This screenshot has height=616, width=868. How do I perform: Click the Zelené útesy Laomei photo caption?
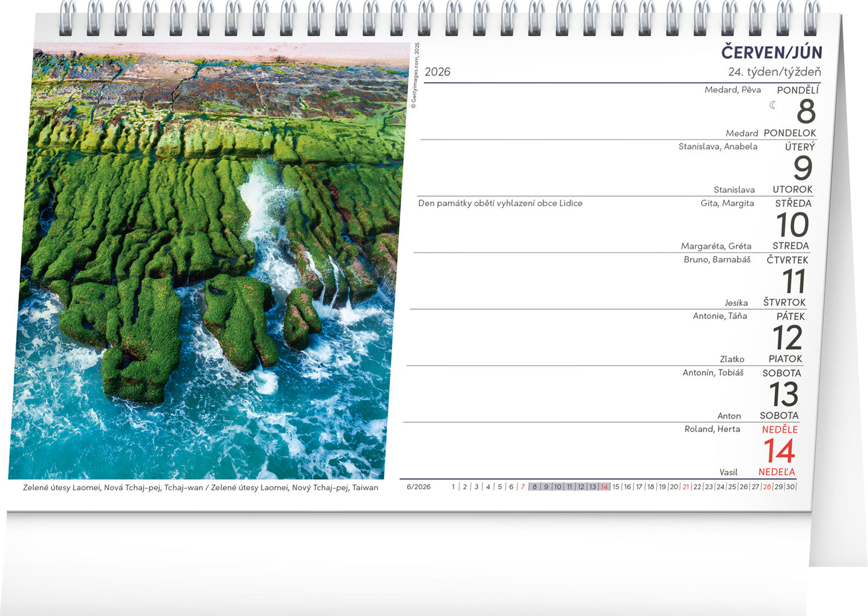[201, 487]
